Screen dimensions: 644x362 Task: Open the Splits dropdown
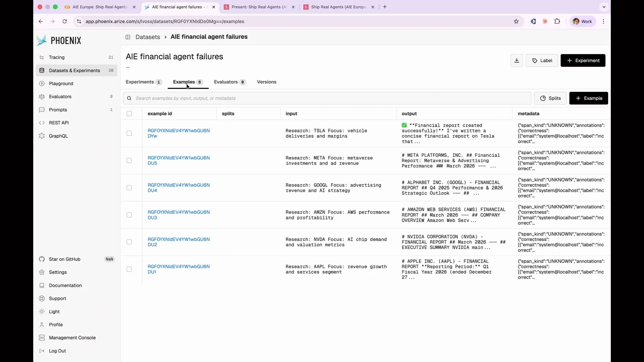pyautogui.click(x=550, y=98)
